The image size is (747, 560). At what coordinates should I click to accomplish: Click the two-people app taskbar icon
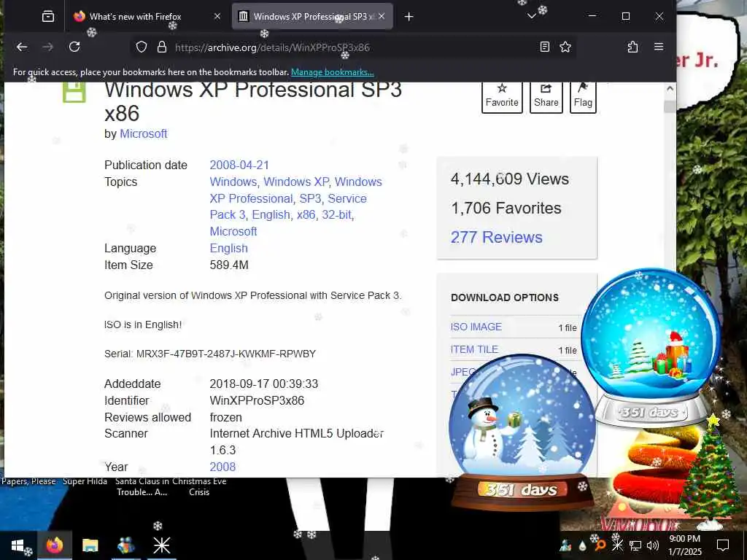125,545
